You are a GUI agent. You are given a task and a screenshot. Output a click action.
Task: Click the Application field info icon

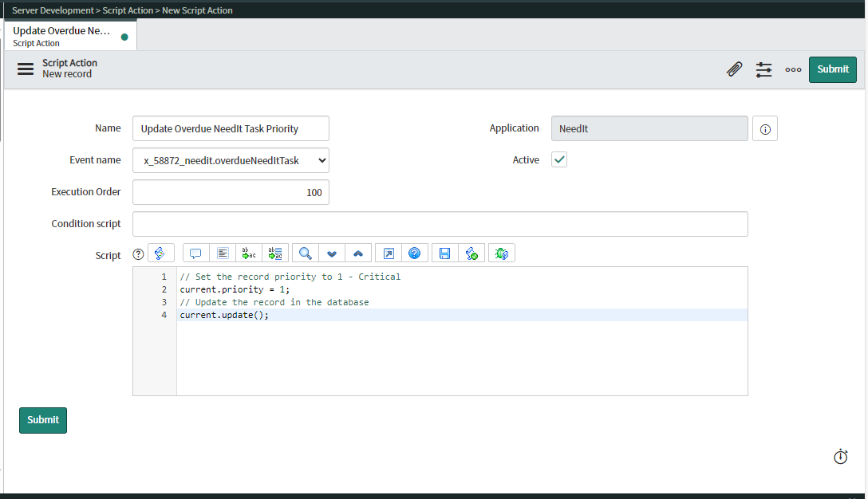point(765,129)
